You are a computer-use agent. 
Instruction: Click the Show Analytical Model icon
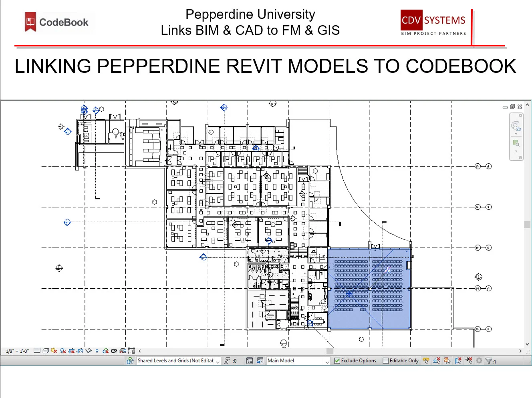click(123, 351)
